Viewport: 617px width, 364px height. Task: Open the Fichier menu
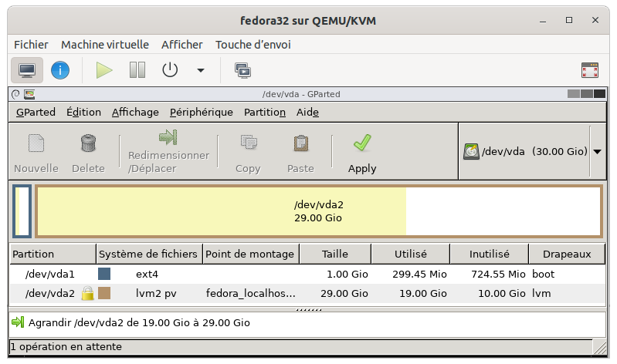click(31, 45)
